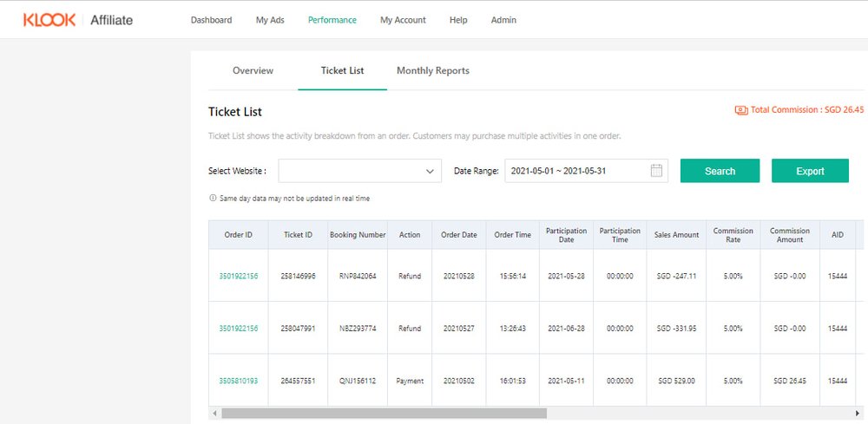Image resolution: width=868 pixels, height=424 pixels.
Task: Click the info icon beside same-day data note
Action: click(x=213, y=198)
